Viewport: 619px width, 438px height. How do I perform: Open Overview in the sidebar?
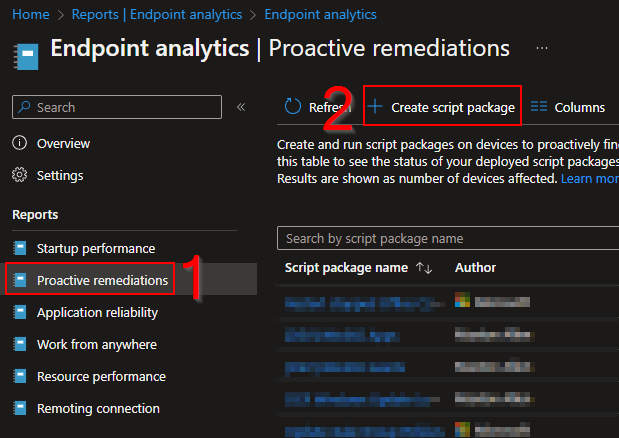coord(63,143)
